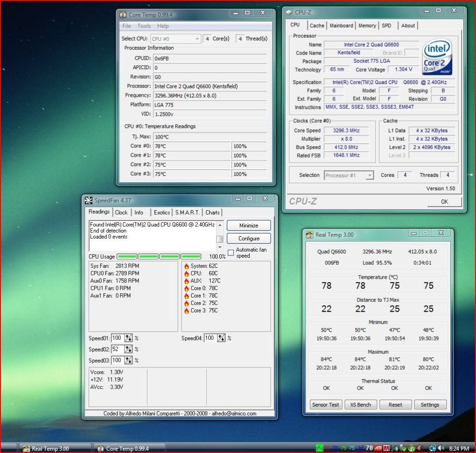476x453 pixels.
Task: Click the flame icon beside Core 3 in SpeedFan
Action: (186, 311)
